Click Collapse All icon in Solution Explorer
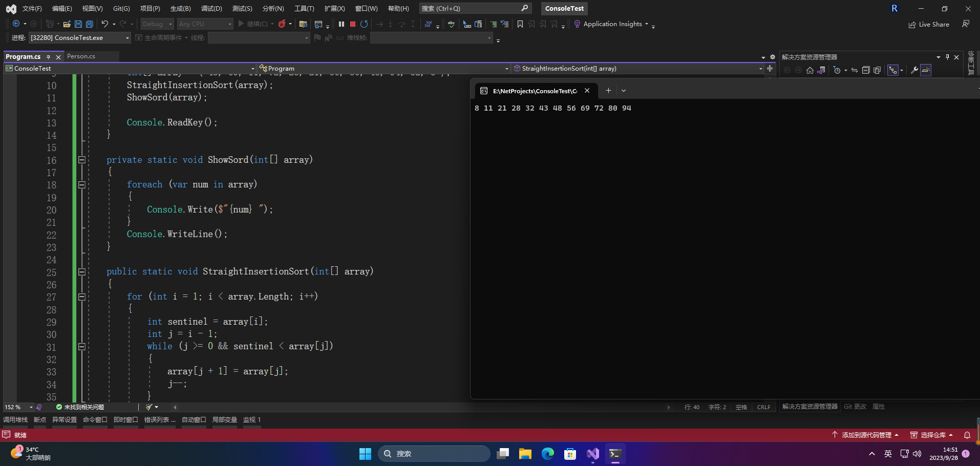Image resolution: width=980 pixels, height=466 pixels. coord(866,70)
